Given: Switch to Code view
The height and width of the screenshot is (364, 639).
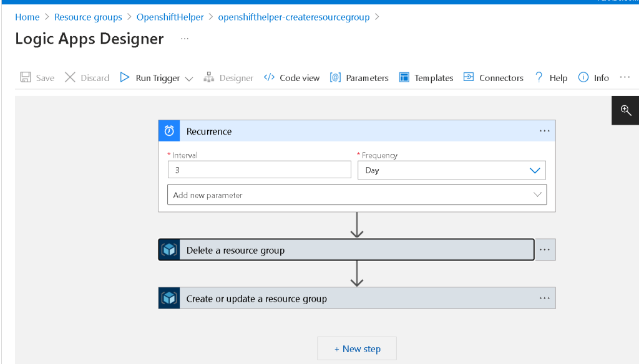Looking at the screenshot, I should (x=300, y=78).
